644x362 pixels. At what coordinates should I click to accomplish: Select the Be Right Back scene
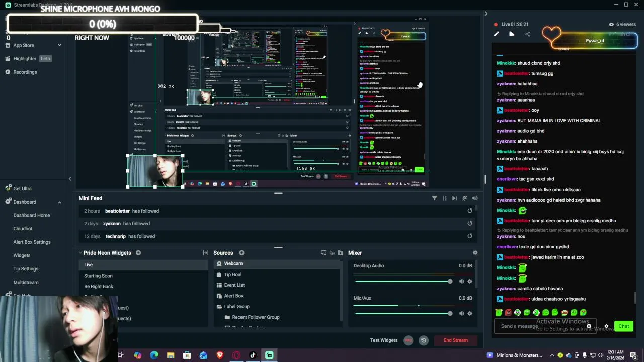[x=144, y=286]
